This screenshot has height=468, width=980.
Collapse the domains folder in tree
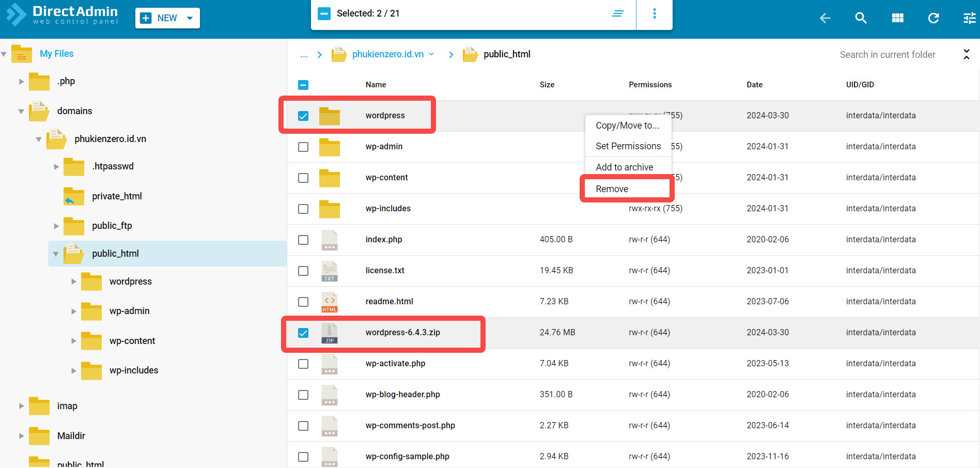21,111
